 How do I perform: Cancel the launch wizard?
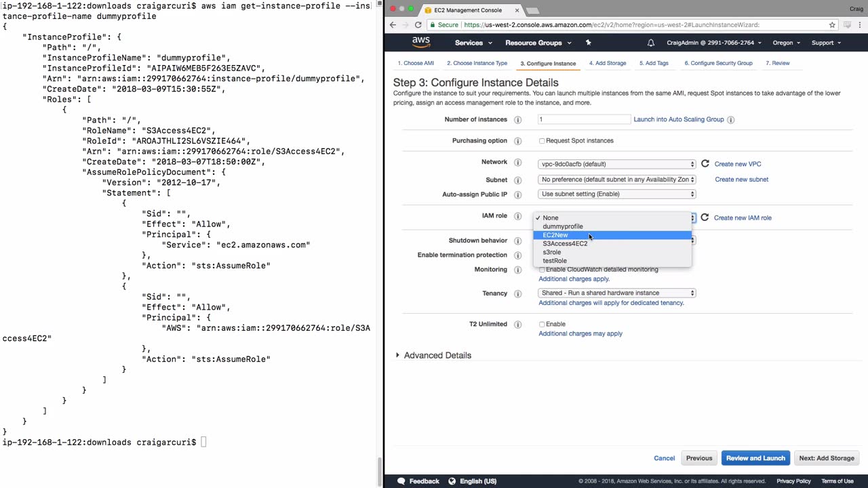[665, 458]
